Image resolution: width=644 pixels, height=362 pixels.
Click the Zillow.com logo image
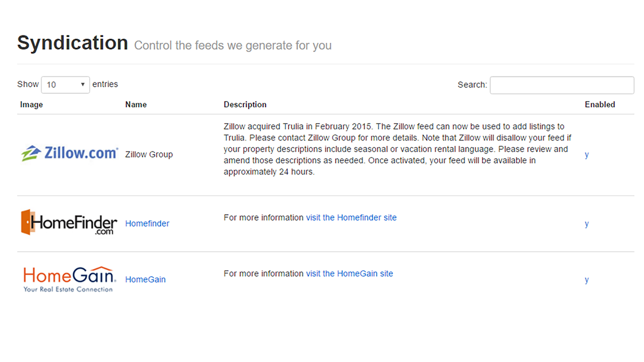pyautogui.click(x=69, y=154)
